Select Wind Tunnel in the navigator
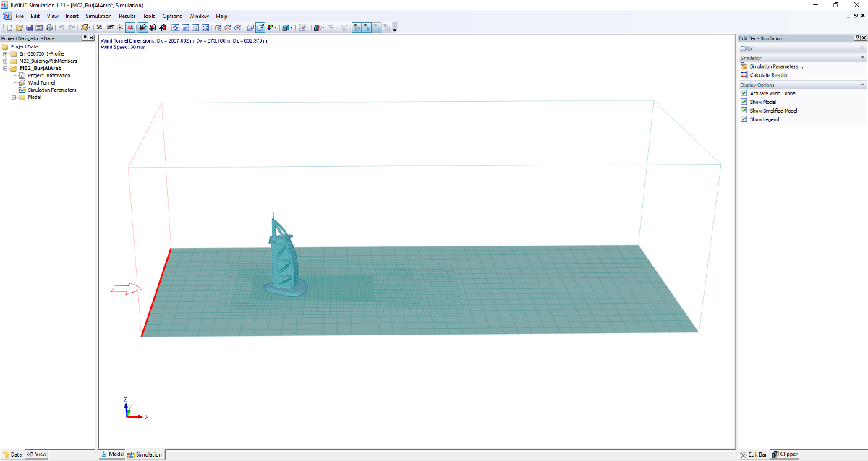Viewport: 868px width, 461px height. tap(41, 82)
